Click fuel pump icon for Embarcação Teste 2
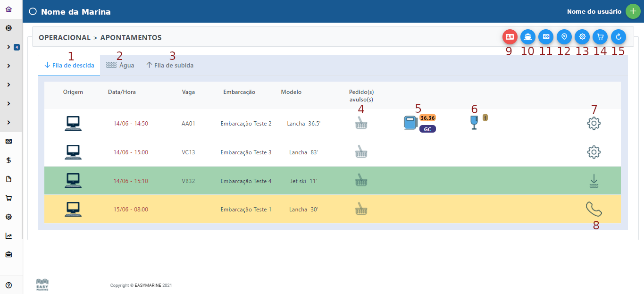The image size is (644, 294). point(410,123)
